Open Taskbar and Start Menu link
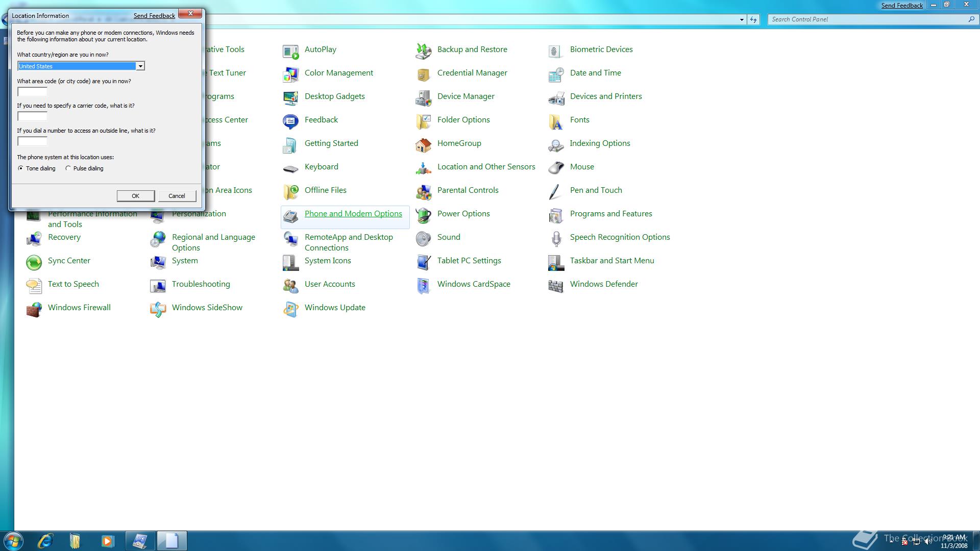The image size is (980, 551). click(612, 261)
